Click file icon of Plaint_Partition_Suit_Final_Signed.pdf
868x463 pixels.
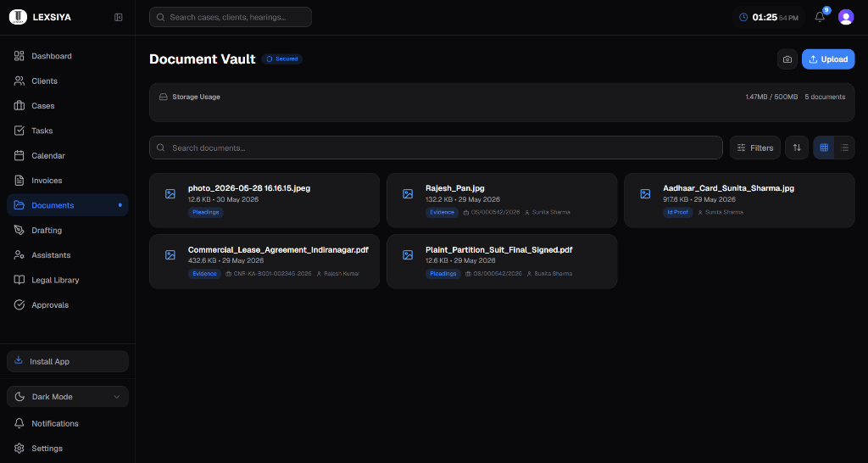point(408,254)
